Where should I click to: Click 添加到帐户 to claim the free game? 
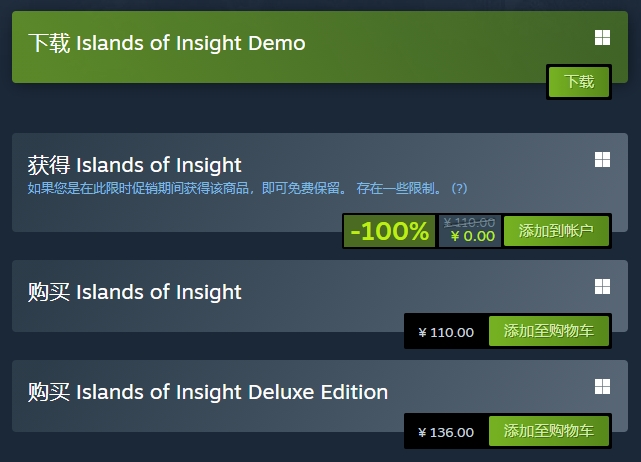556,231
